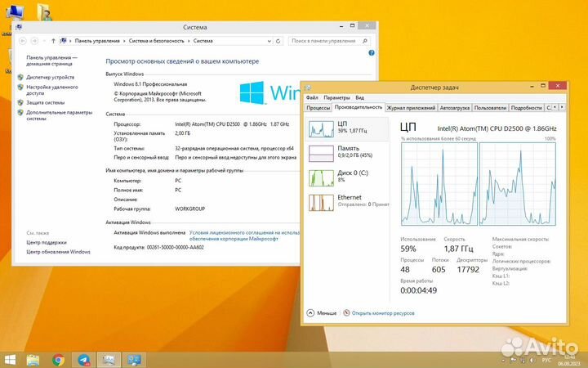The width and height of the screenshot is (588, 368).
Task: Go to Панель управления домашняя страница
Action: 51,61
